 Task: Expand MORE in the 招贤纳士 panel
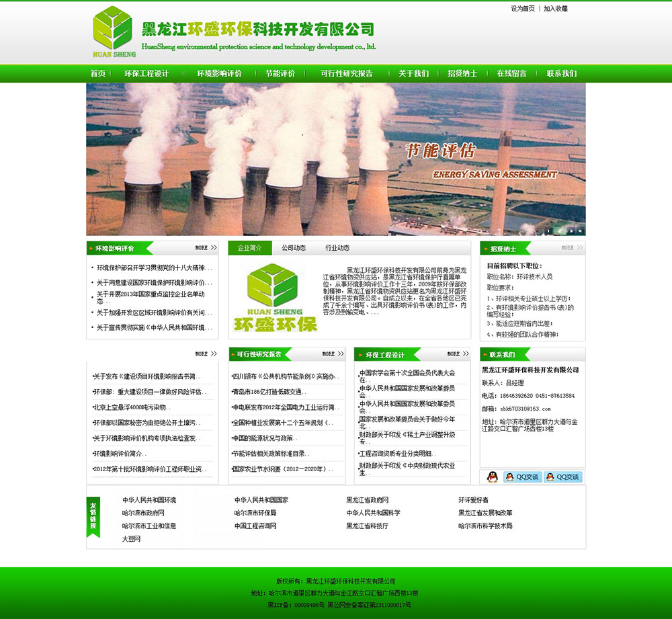[x=573, y=248]
